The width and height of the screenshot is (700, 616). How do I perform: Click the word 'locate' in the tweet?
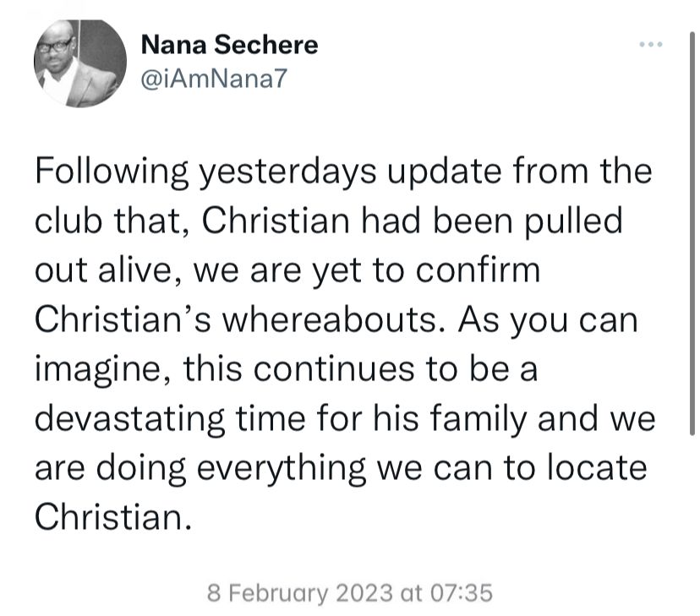click(597, 468)
